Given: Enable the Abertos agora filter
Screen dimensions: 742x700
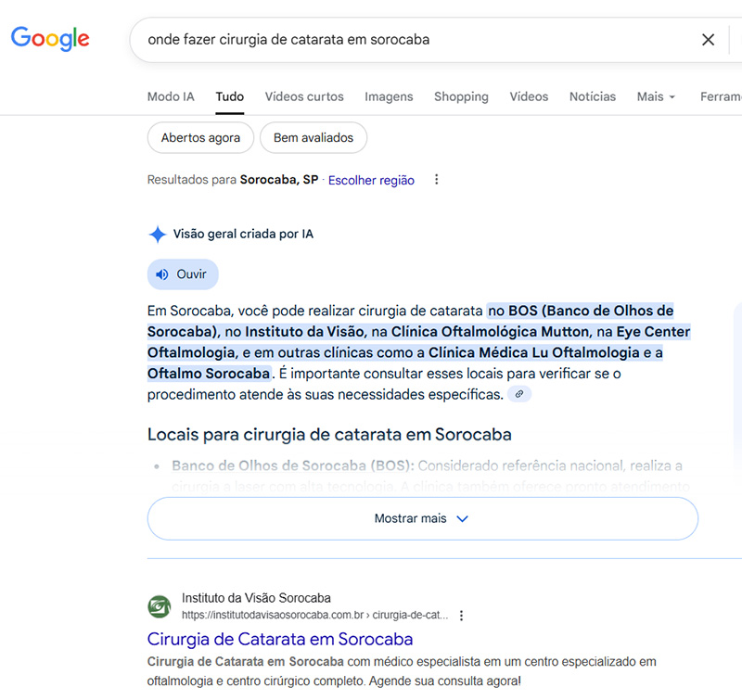Looking at the screenshot, I should pos(200,136).
